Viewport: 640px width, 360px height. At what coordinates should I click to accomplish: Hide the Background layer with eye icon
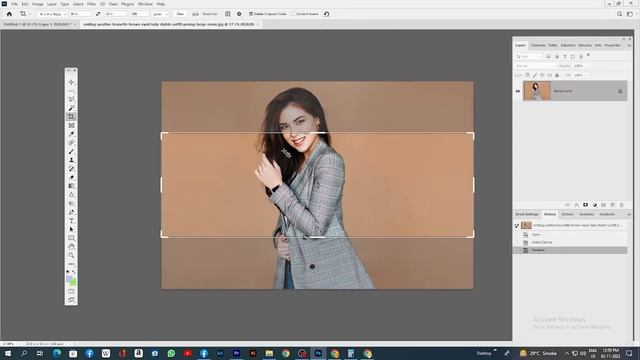(518, 91)
